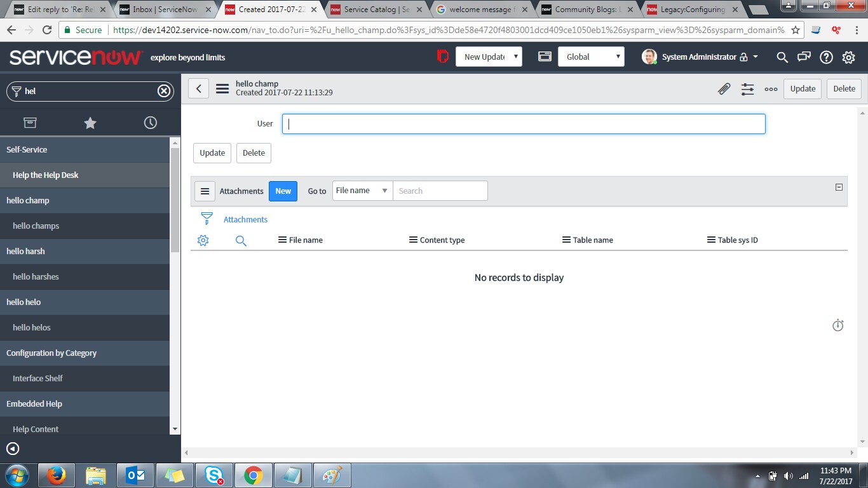This screenshot has width=868, height=488.
Task: Click the blue New attachments button
Action: pyautogui.click(x=283, y=191)
